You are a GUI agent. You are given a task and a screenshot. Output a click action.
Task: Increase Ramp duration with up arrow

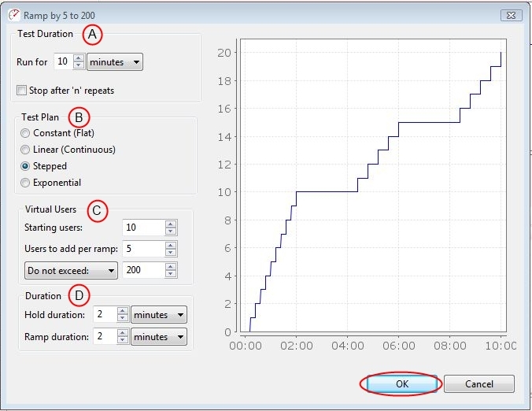[123, 332]
